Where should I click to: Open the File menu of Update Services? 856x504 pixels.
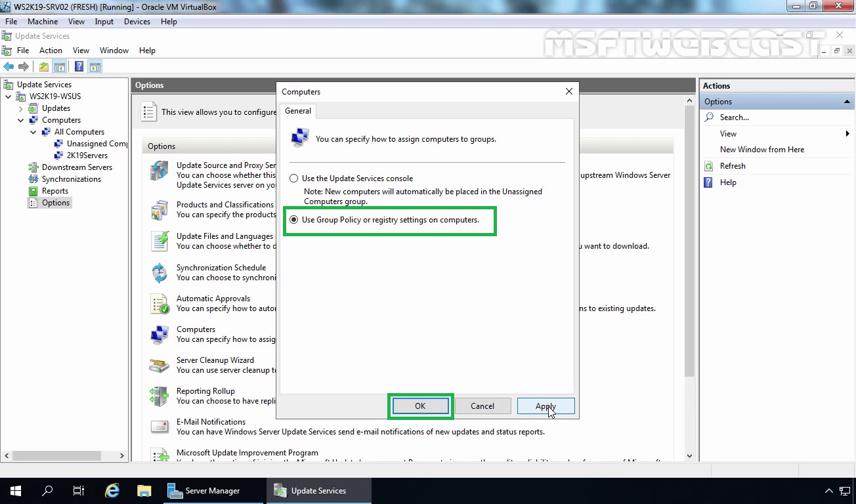tap(23, 51)
